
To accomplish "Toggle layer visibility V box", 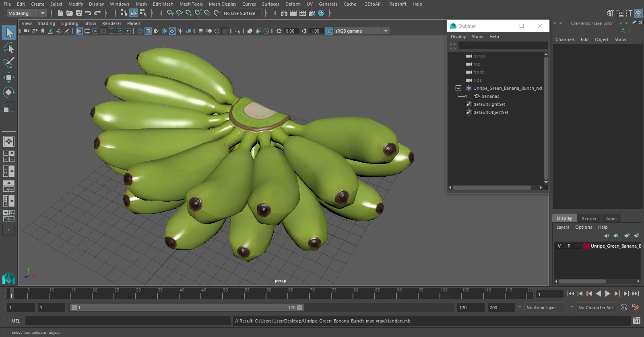I will coord(559,246).
